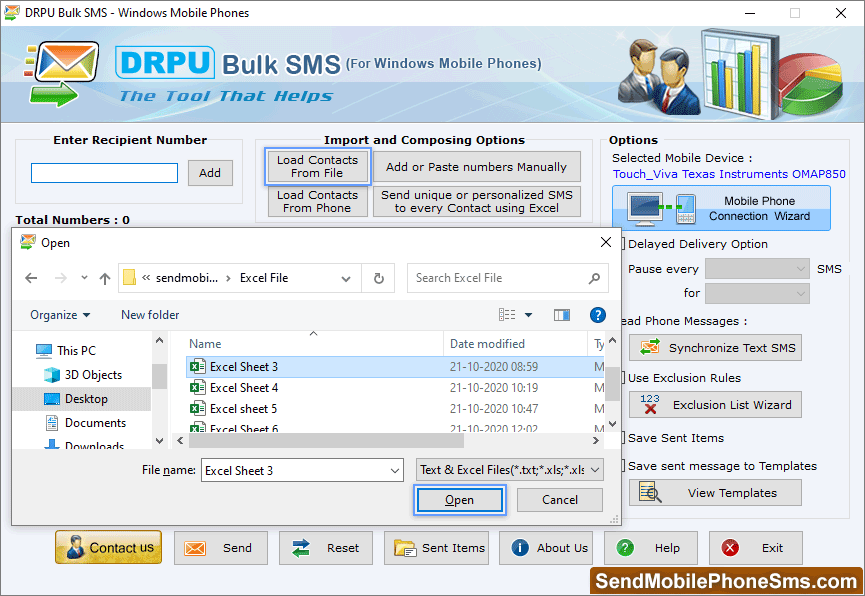Click the file list vertical scrollbar
The width and height of the screenshot is (865, 596).
coord(612,384)
